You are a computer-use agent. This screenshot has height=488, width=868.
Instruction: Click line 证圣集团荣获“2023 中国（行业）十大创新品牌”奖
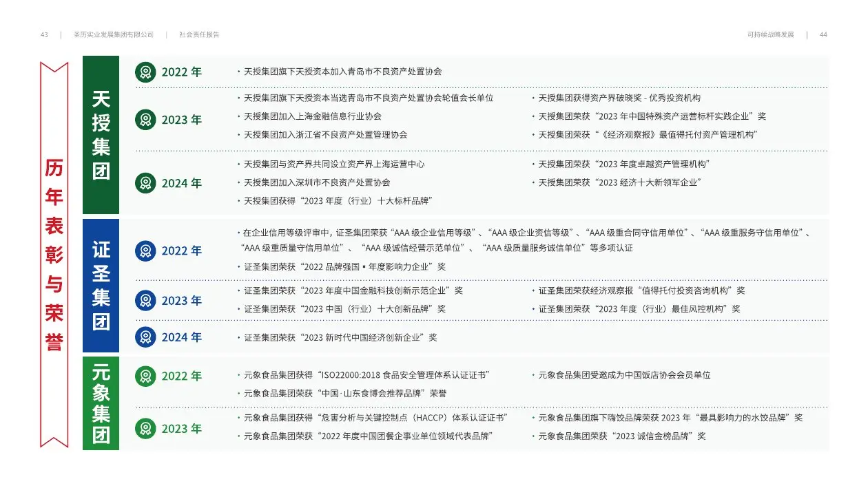point(342,309)
